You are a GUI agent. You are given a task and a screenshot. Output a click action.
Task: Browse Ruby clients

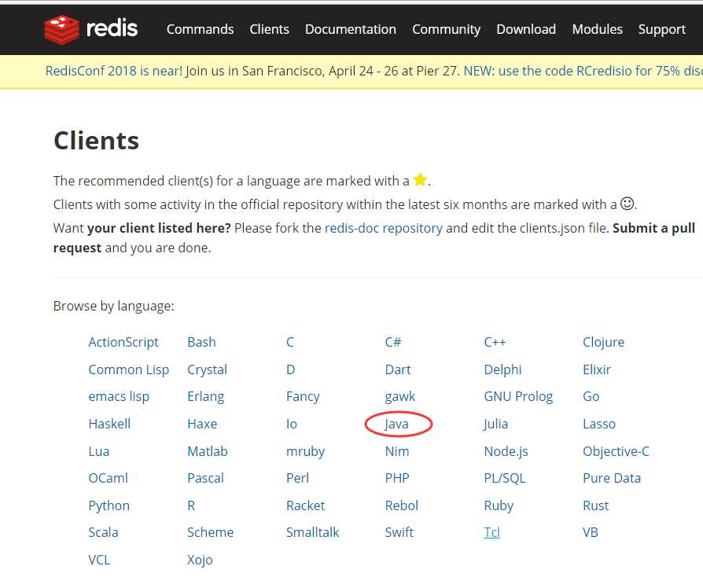(x=499, y=506)
